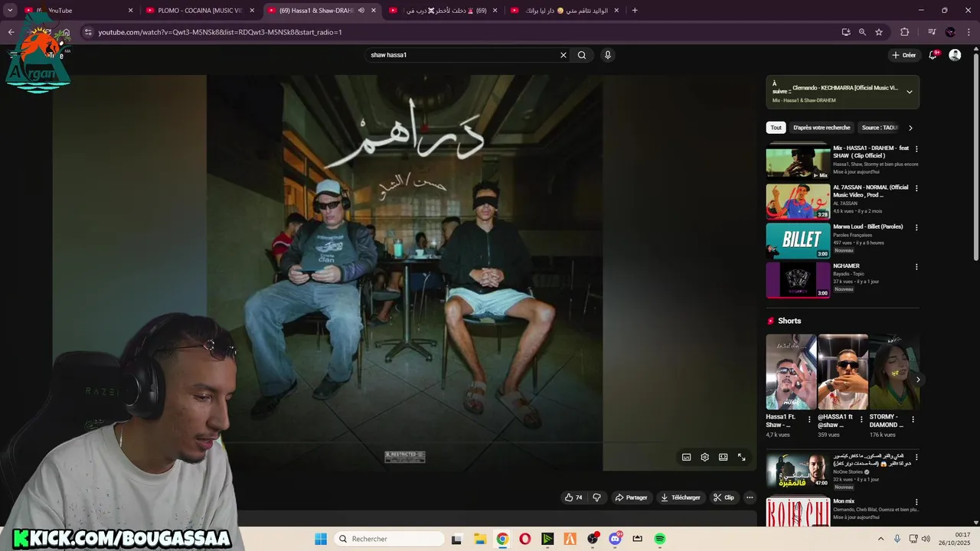Switch to the 'دار ليا براتك' tab
Image resolution: width=980 pixels, height=551 pixels.
pos(567,11)
